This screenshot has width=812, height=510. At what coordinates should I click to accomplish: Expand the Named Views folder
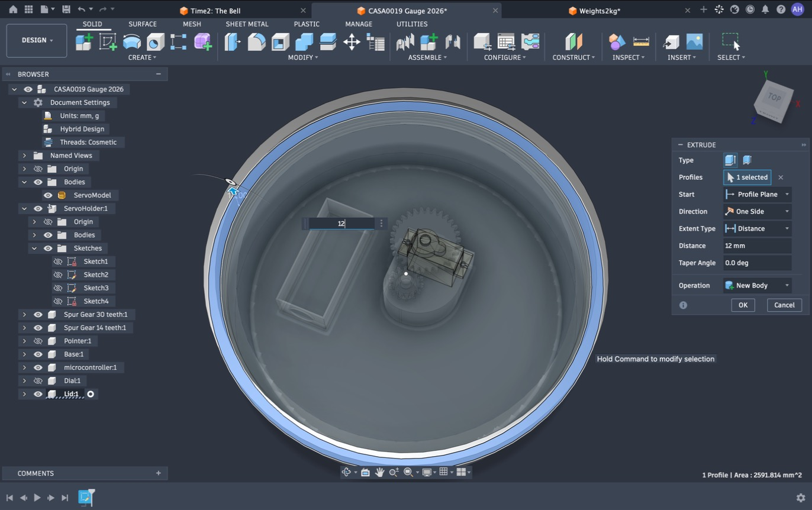pyautogui.click(x=24, y=156)
